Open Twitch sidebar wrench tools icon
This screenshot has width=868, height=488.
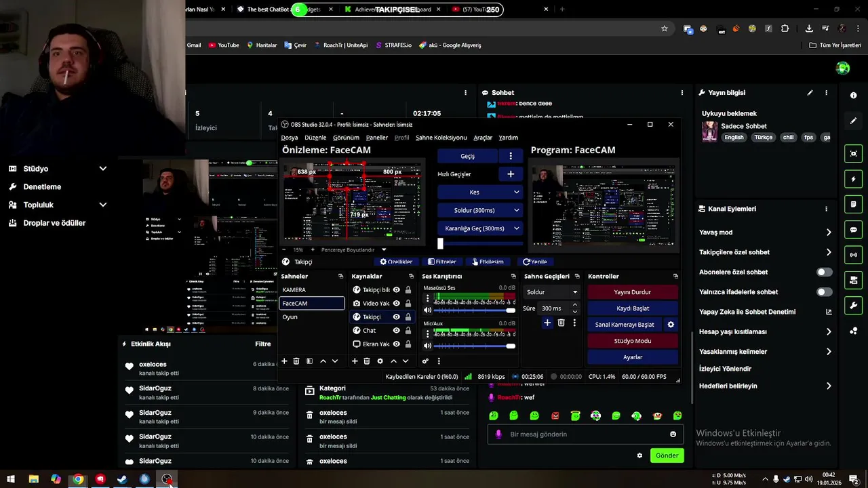(x=854, y=306)
